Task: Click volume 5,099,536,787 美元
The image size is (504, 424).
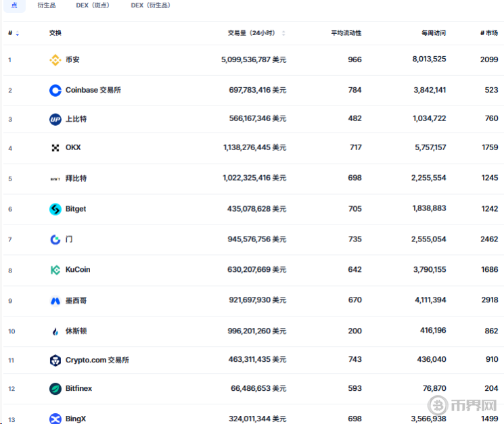Action: [254, 60]
